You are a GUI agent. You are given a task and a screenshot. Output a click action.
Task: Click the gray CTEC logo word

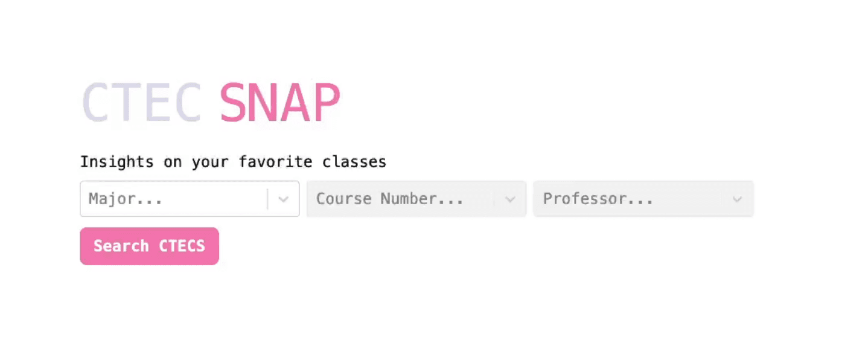[141, 103]
